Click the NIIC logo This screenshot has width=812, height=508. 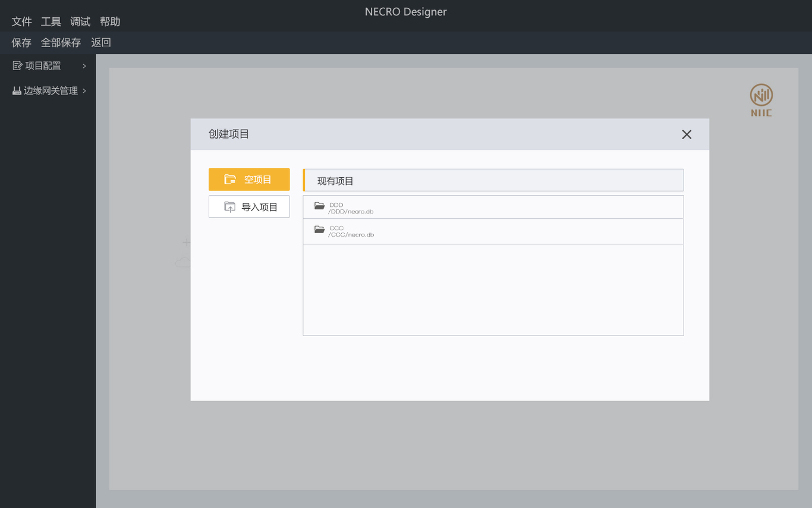point(761,100)
